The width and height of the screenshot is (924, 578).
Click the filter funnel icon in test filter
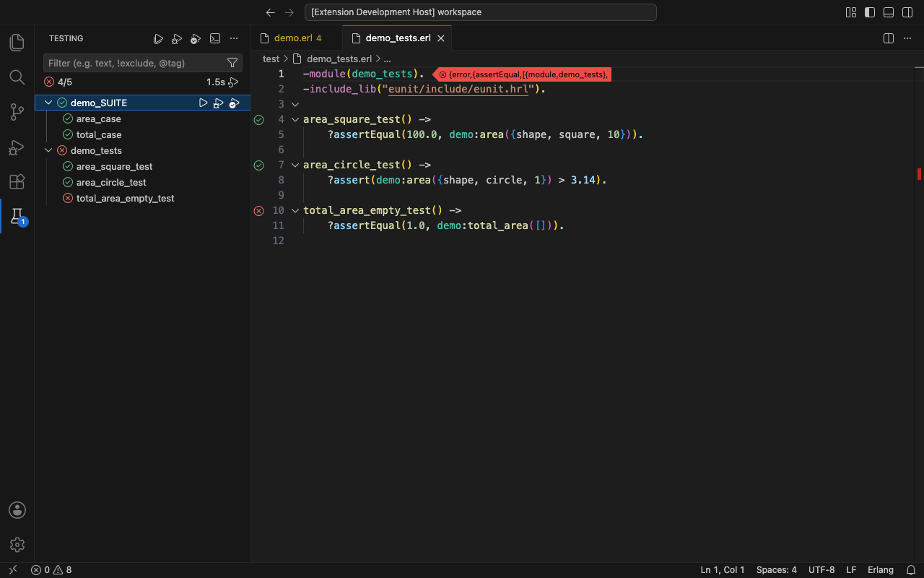[232, 63]
